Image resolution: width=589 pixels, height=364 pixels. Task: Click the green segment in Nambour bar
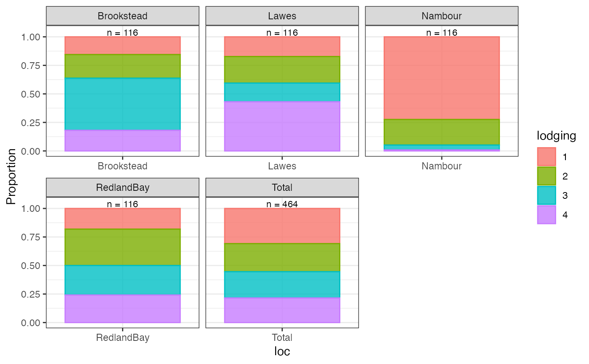point(442,132)
